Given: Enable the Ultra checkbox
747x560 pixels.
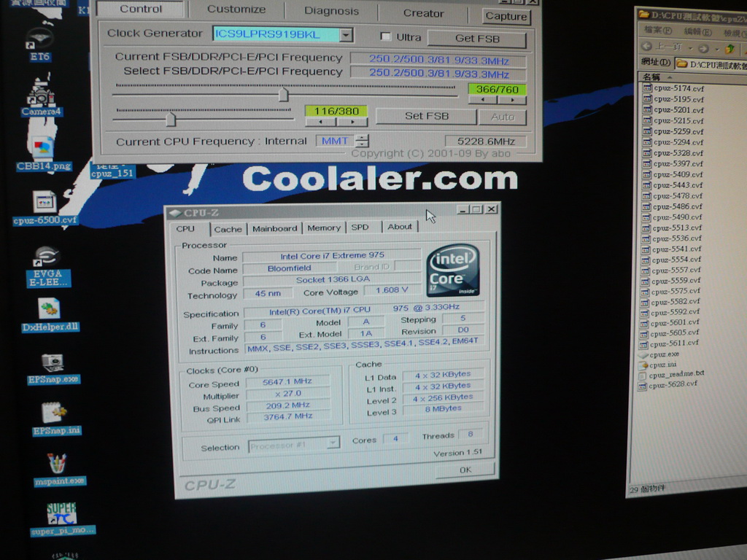Looking at the screenshot, I should point(385,36).
